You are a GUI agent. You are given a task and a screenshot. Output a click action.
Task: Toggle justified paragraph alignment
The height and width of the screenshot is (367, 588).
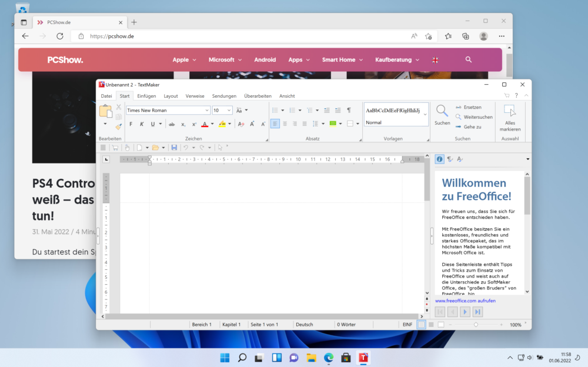coord(305,124)
